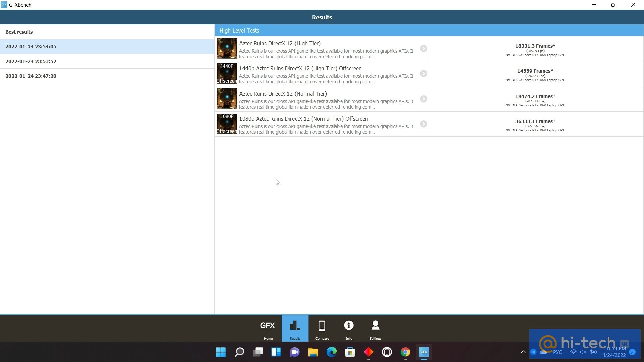Image resolution: width=644 pixels, height=362 pixels.
Task: Click the High-Level Tests header
Action: [x=429, y=31]
